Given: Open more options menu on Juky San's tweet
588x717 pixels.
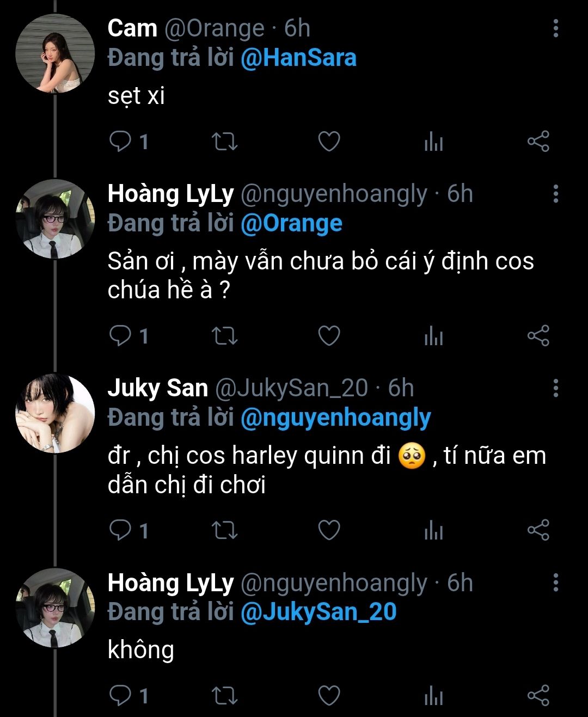Looking at the screenshot, I should [x=555, y=388].
